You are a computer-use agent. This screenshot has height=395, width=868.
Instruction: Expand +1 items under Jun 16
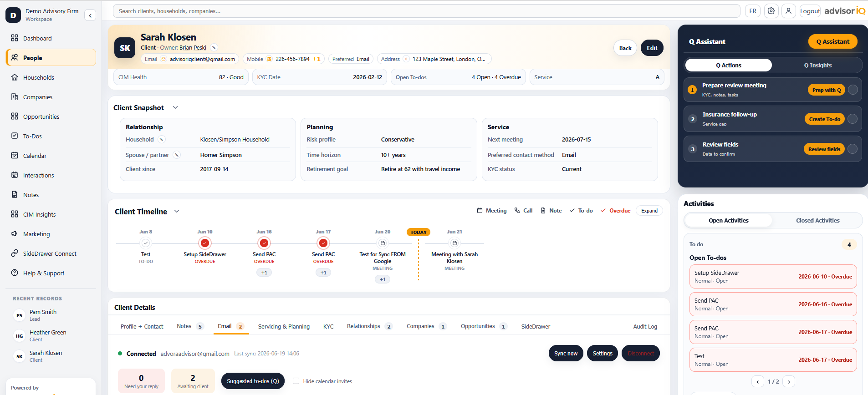point(264,273)
